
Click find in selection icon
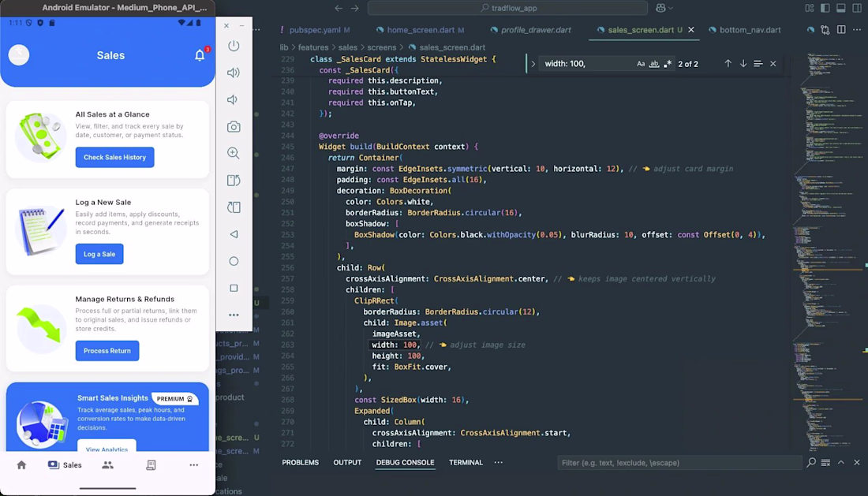click(x=758, y=64)
